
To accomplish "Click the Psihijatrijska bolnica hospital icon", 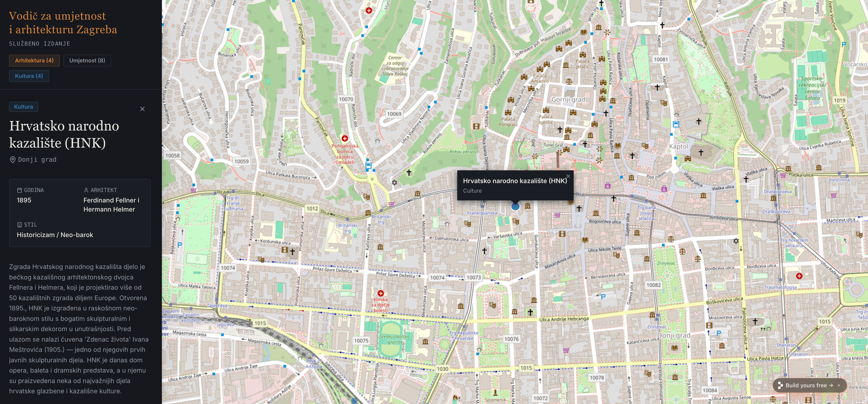I will pos(345,139).
